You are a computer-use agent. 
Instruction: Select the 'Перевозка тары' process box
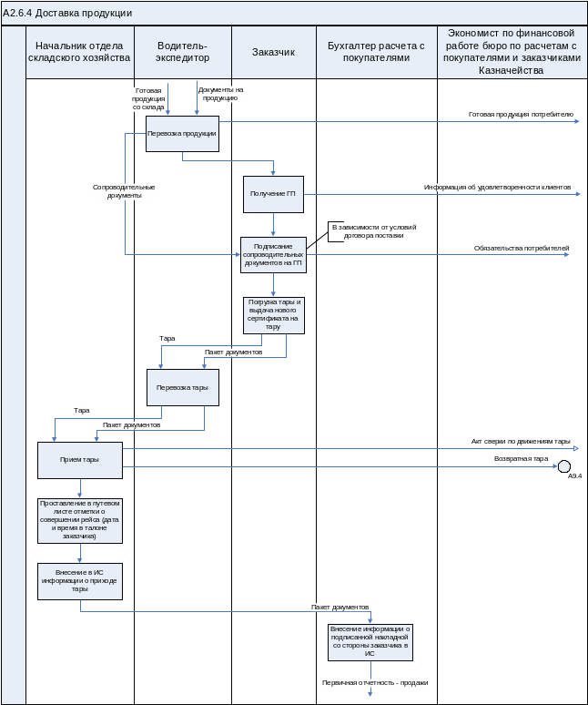pos(183,388)
